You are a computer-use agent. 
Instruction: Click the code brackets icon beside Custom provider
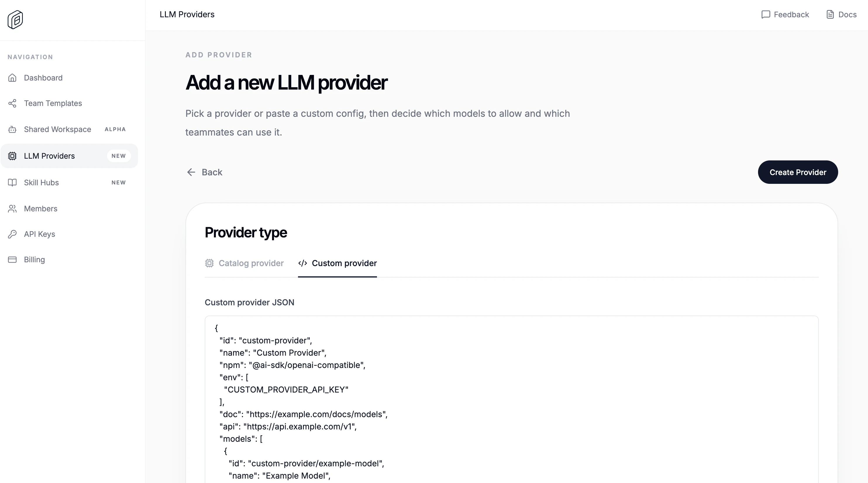pyautogui.click(x=302, y=263)
